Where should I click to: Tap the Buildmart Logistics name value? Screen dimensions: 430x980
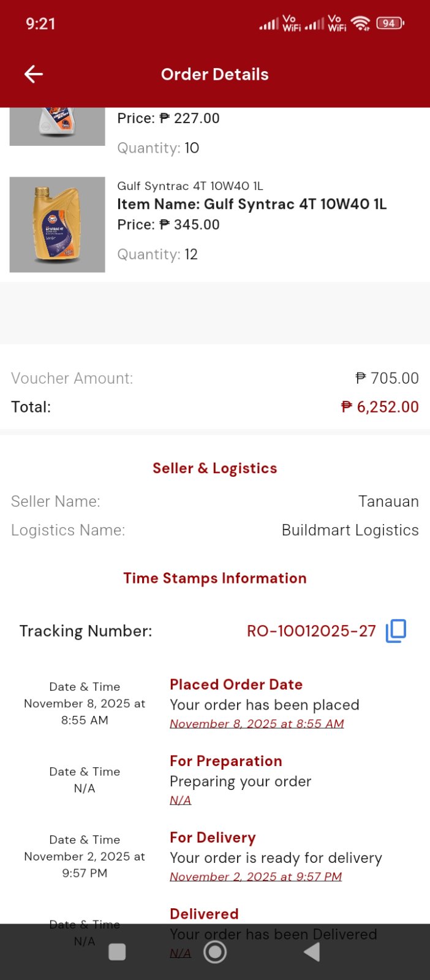point(350,530)
